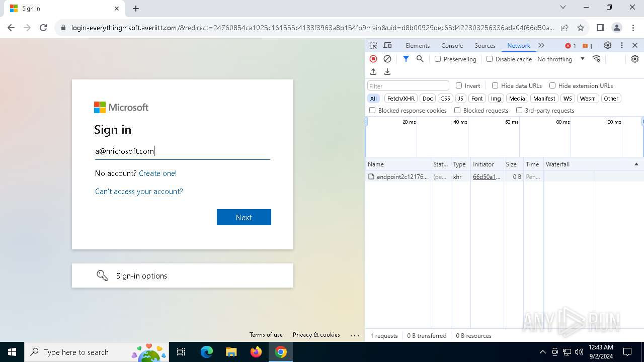Open Privacy & cookies link
The image size is (644, 362).
click(x=316, y=335)
